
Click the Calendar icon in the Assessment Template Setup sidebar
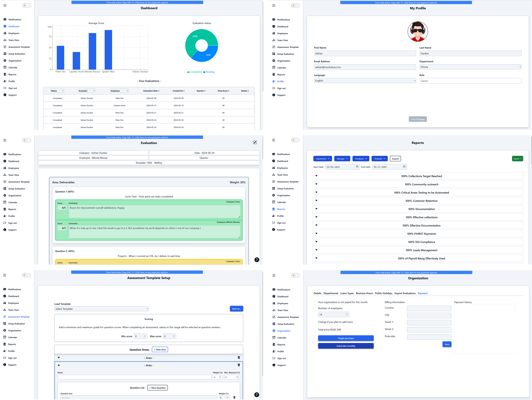5,337
